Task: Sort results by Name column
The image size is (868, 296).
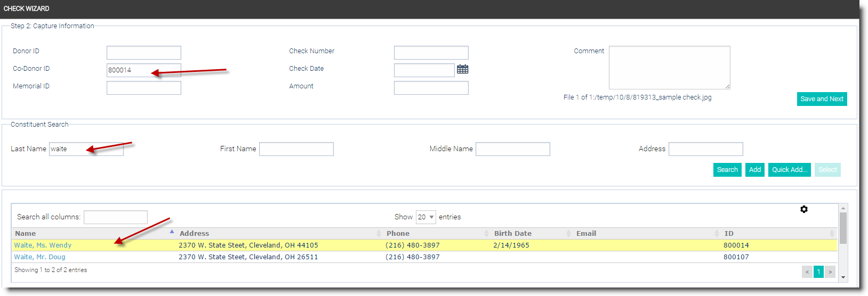Action: (94, 233)
